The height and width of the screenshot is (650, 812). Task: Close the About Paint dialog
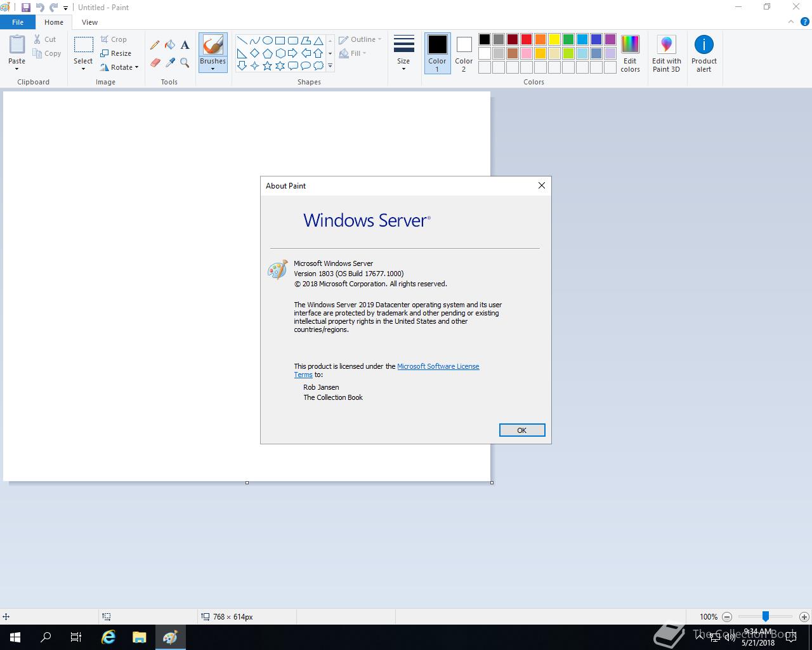541,185
